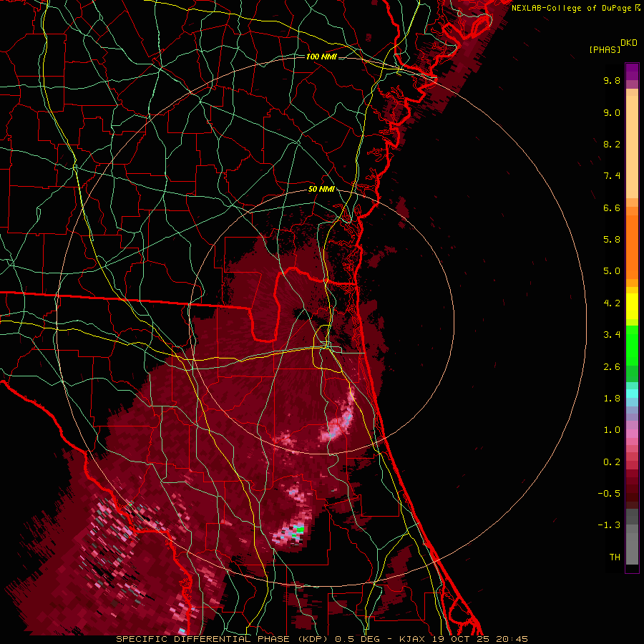The width and height of the screenshot is (644, 644).
Task: Select the 9.8 scale value
Action: pos(612,80)
